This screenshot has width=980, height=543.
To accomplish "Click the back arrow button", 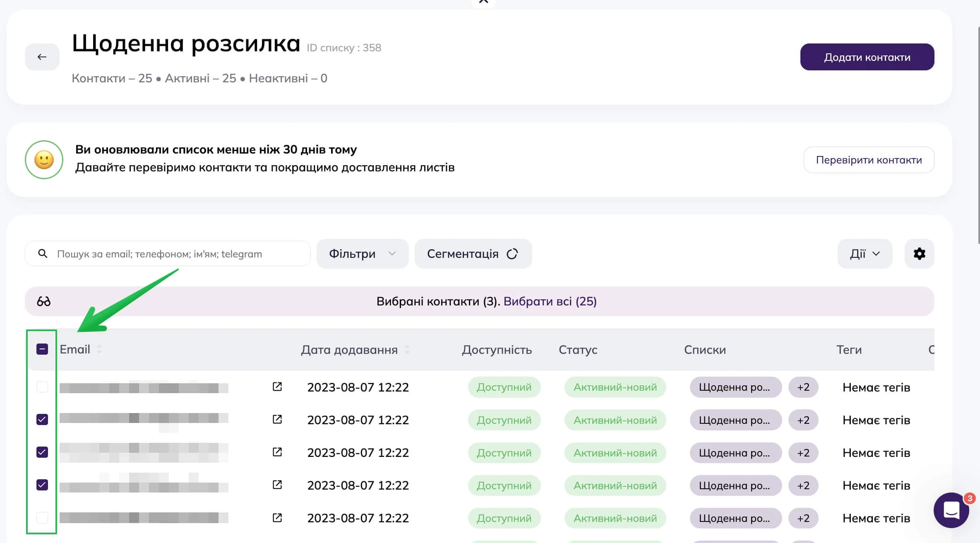I will coord(42,57).
